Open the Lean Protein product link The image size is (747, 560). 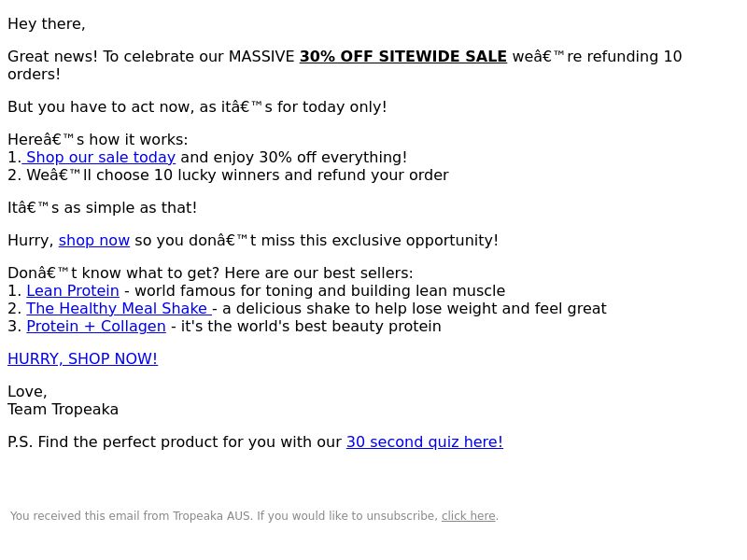click(73, 290)
